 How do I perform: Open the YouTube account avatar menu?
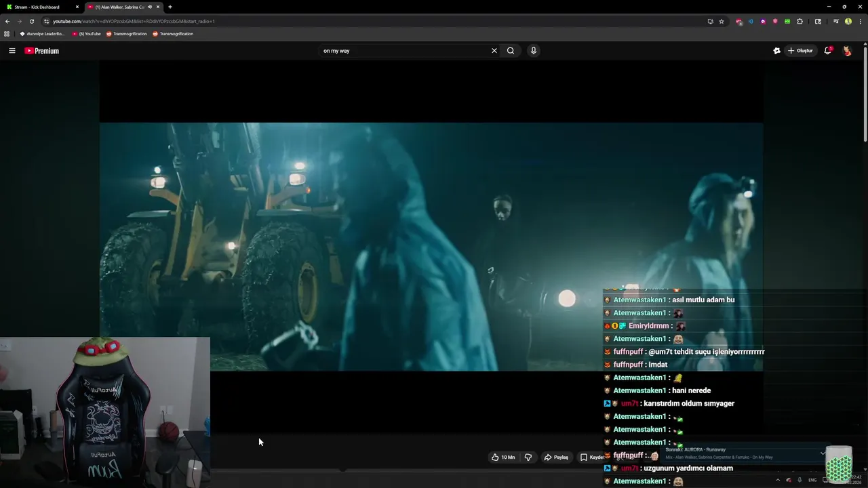[x=847, y=51]
